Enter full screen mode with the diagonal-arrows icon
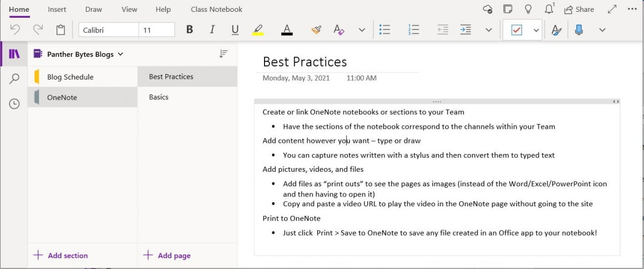644x269 pixels. [x=612, y=9]
